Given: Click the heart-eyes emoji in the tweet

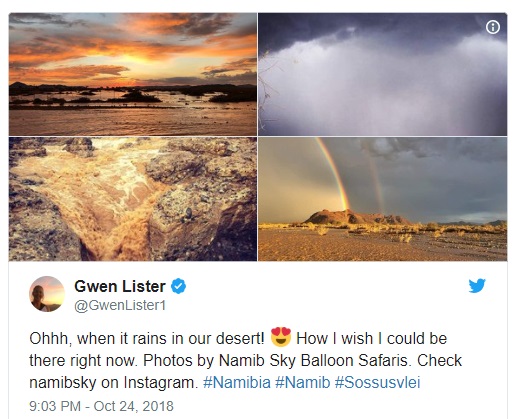Looking at the screenshot, I should pyautogui.click(x=281, y=337).
